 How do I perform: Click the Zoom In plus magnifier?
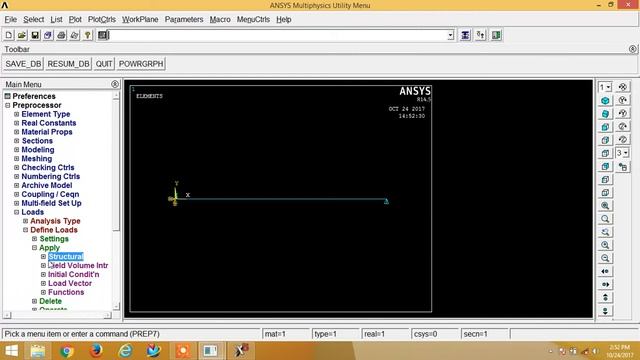pos(605,245)
